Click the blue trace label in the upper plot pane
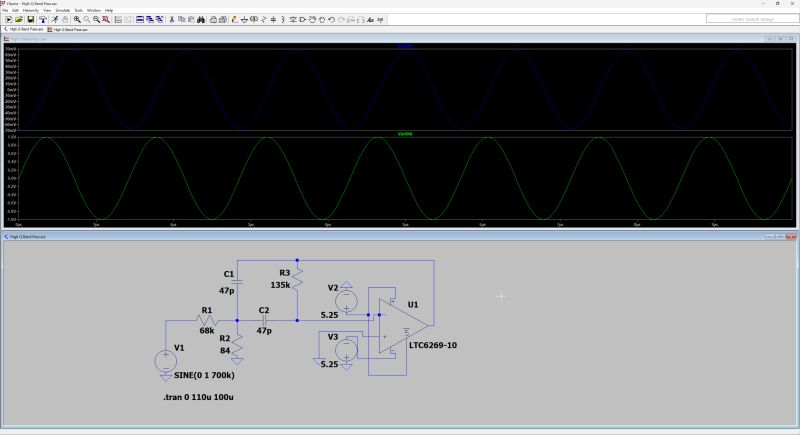 tap(405, 46)
